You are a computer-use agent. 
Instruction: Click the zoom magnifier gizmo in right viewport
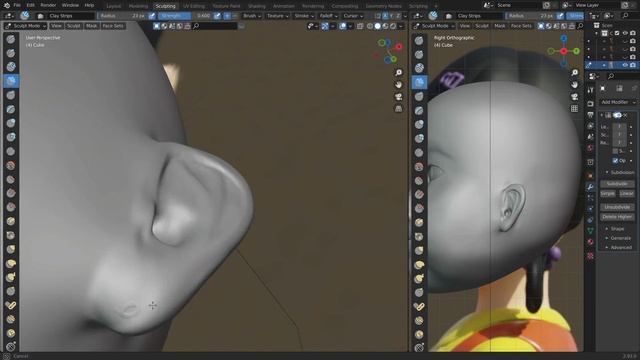[x=575, y=73]
